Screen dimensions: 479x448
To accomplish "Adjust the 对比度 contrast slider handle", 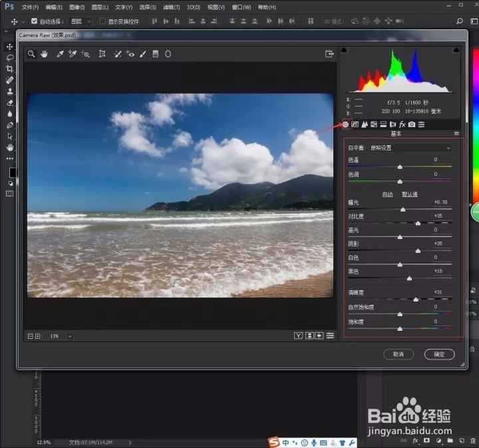I will [418, 224].
